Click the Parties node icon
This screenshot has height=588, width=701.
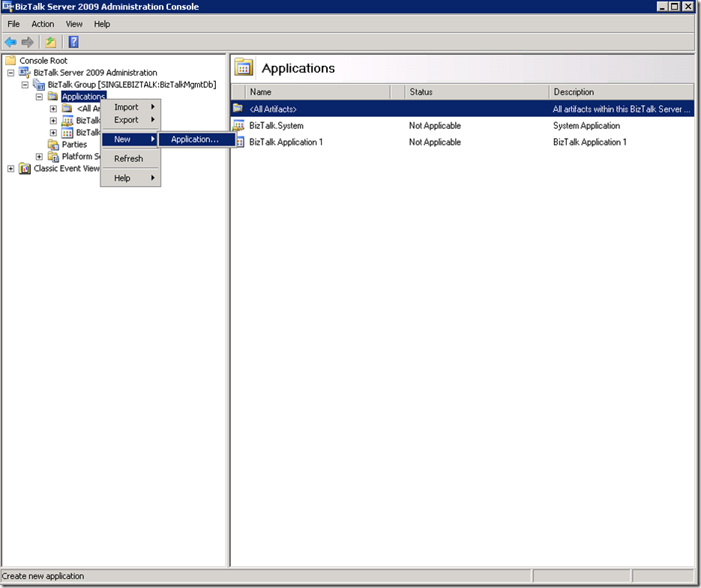53,145
